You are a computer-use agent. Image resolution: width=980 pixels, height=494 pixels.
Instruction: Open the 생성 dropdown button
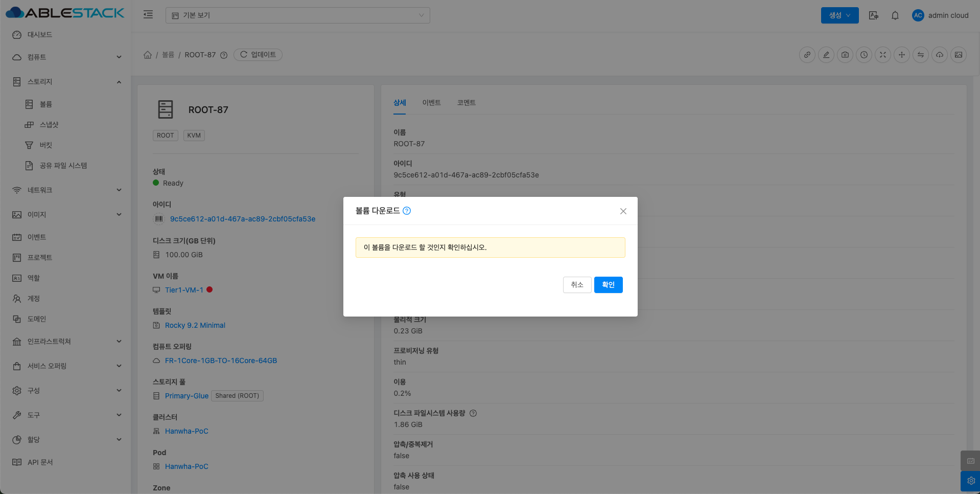click(x=839, y=15)
